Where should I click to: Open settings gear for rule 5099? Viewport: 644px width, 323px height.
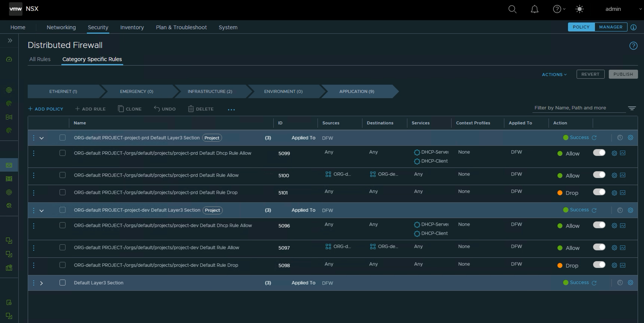tap(614, 153)
